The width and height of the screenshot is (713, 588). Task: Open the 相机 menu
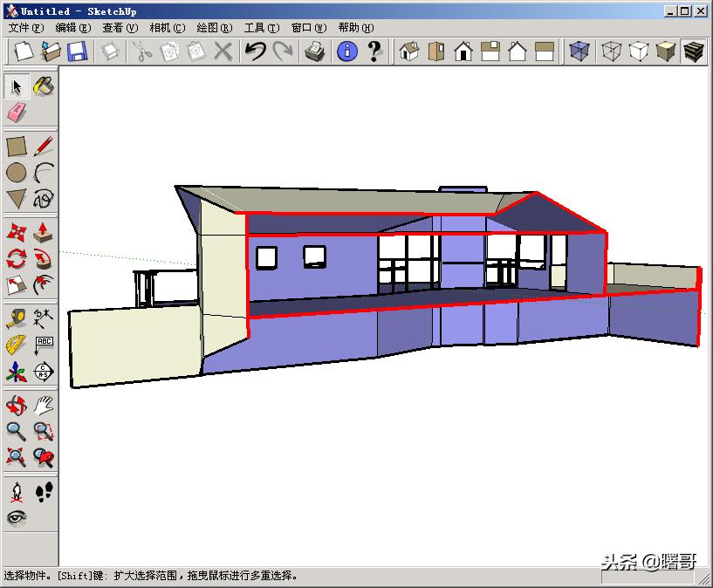click(166, 27)
